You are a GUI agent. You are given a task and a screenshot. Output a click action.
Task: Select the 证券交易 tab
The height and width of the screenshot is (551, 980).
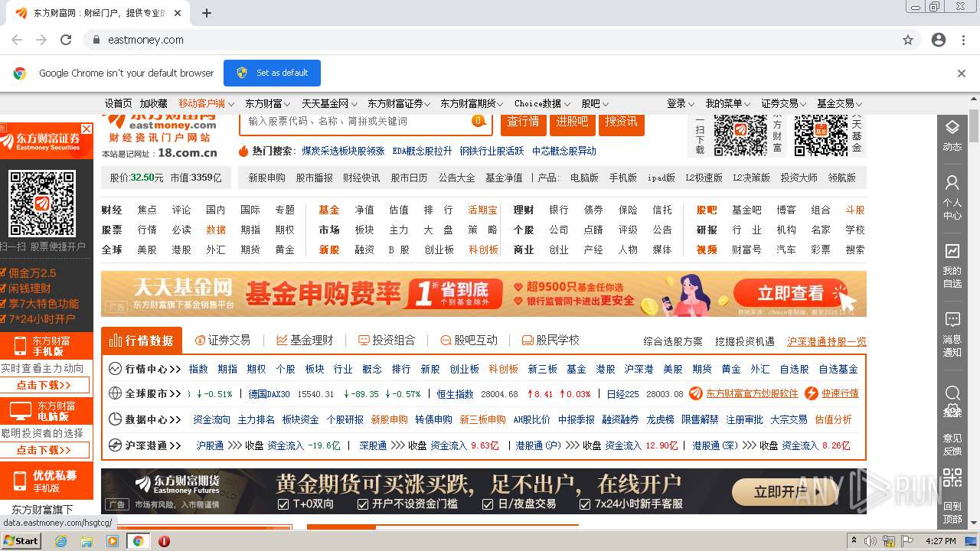click(x=223, y=340)
